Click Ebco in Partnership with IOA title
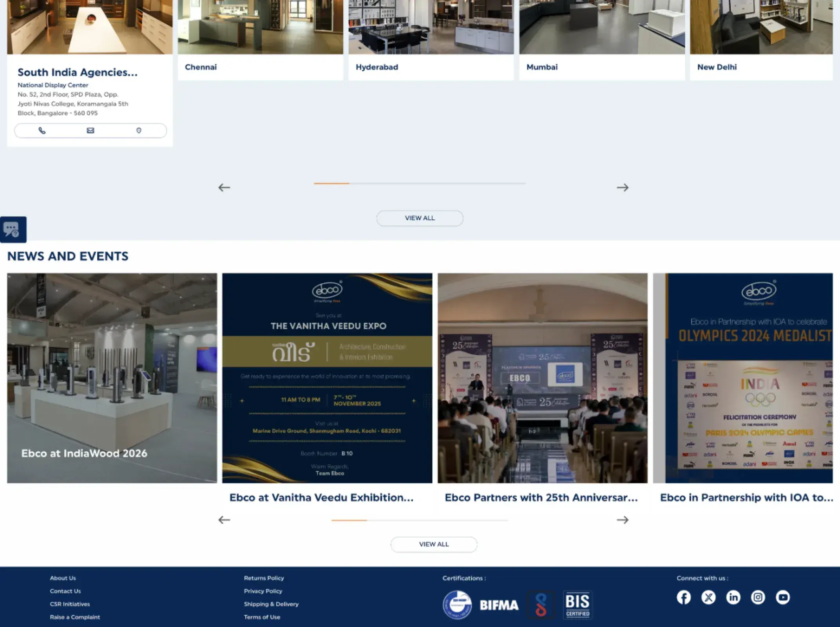 (x=746, y=497)
